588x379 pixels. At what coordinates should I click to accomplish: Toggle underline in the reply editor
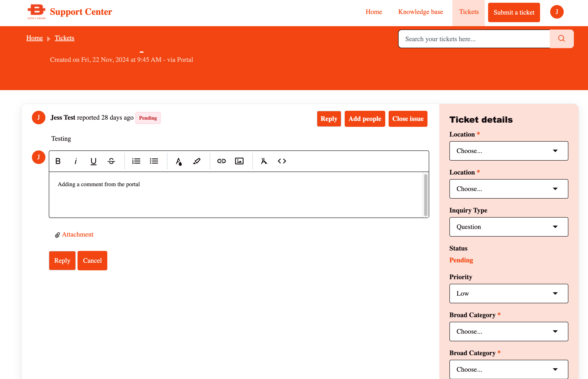click(x=93, y=161)
